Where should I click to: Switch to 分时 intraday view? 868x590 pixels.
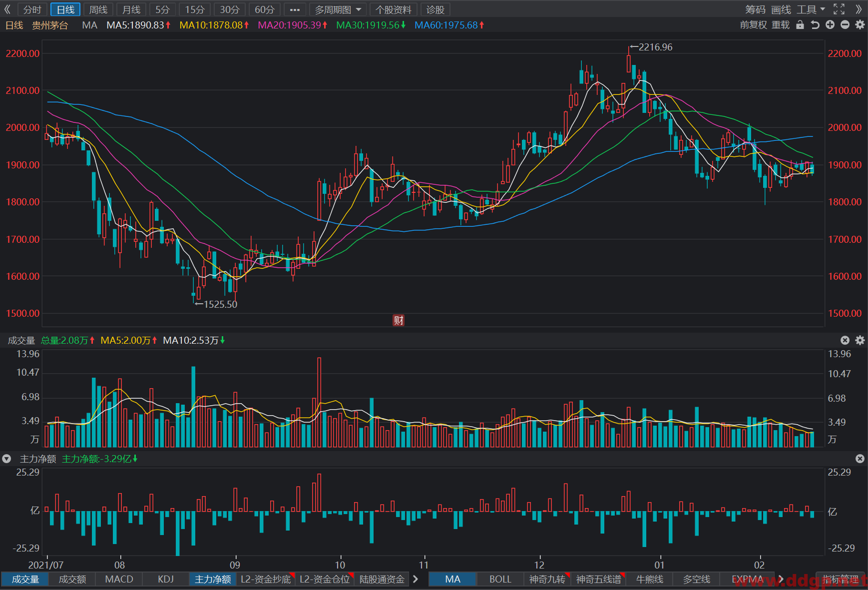(32, 9)
